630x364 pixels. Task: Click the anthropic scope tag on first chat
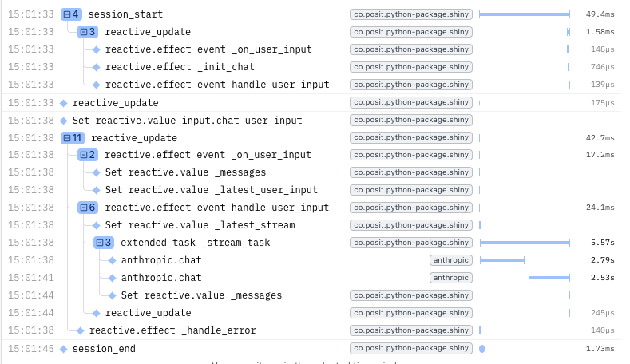450,260
